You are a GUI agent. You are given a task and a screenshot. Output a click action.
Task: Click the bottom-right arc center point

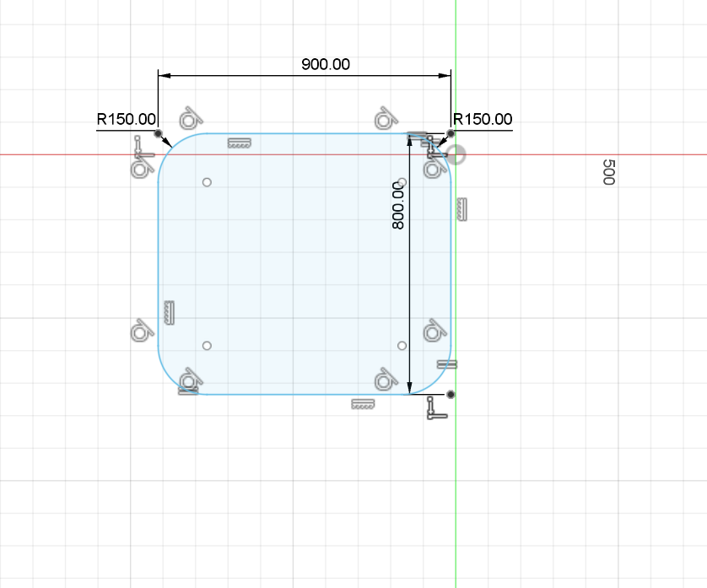(402, 345)
